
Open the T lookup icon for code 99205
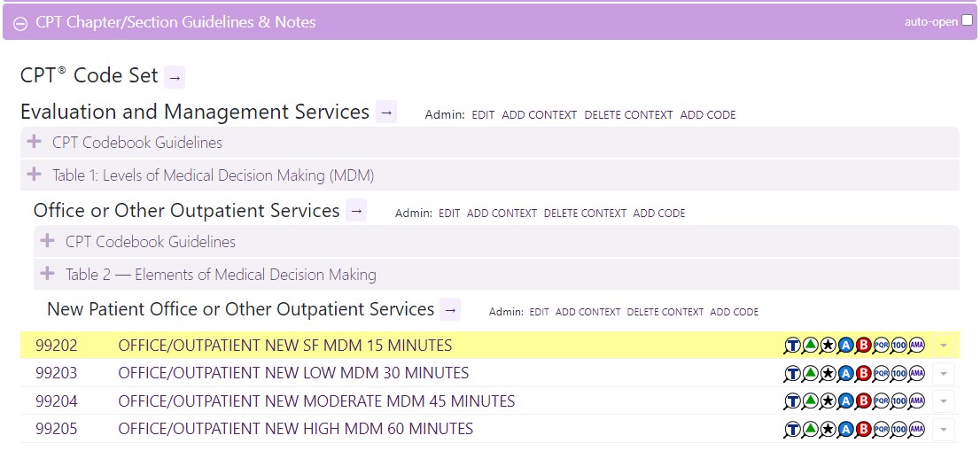coord(792,429)
